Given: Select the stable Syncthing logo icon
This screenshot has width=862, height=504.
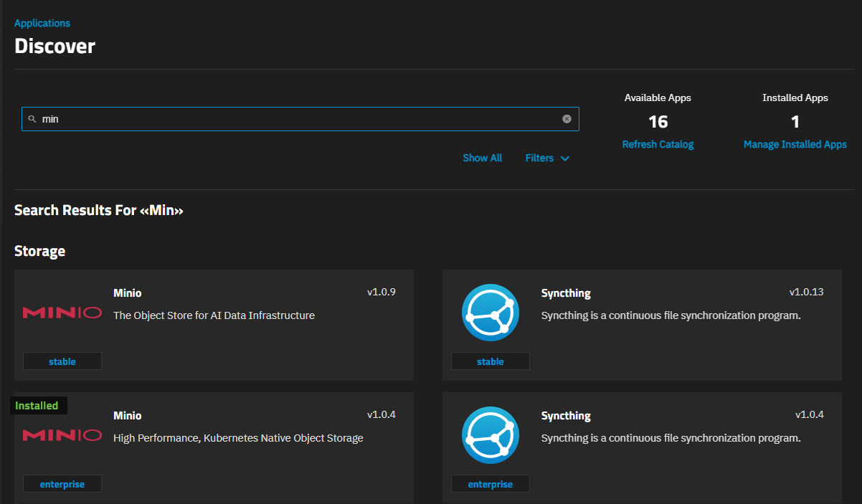Looking at the screenshot, I should [x=491, y=313].
